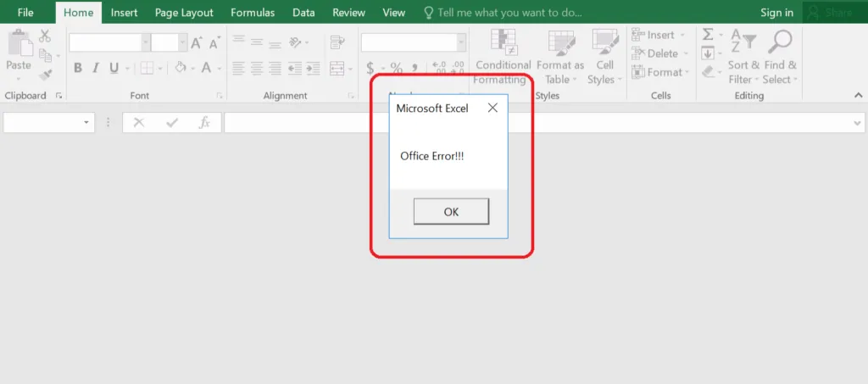Click the Fill Color bucket icon
Image resolution: width=868 pixels, height=384 pixels.
point(180,68)
